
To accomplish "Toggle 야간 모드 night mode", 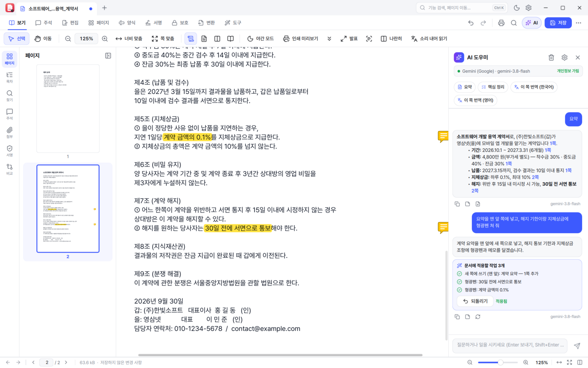I will coord(261,39).
